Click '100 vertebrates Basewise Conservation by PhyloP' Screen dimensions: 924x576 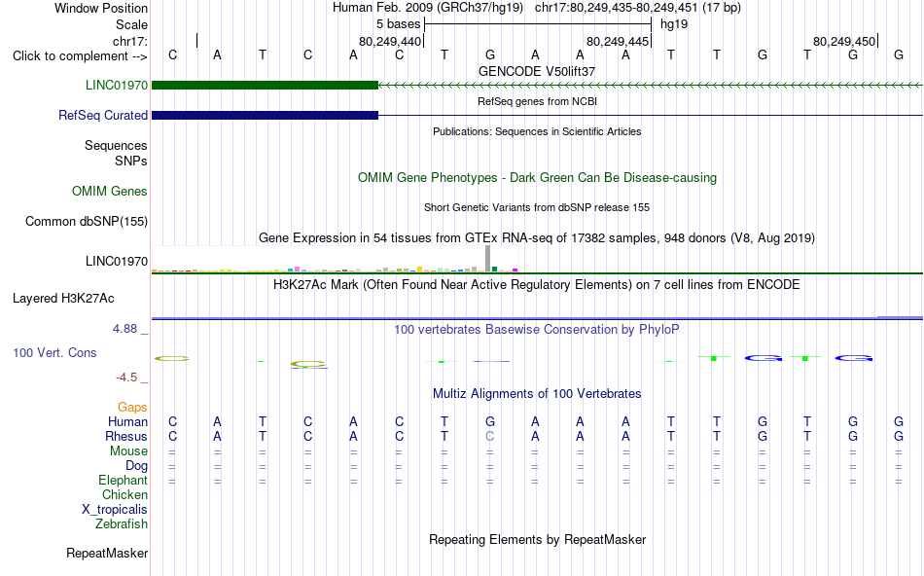click(537, 330)
